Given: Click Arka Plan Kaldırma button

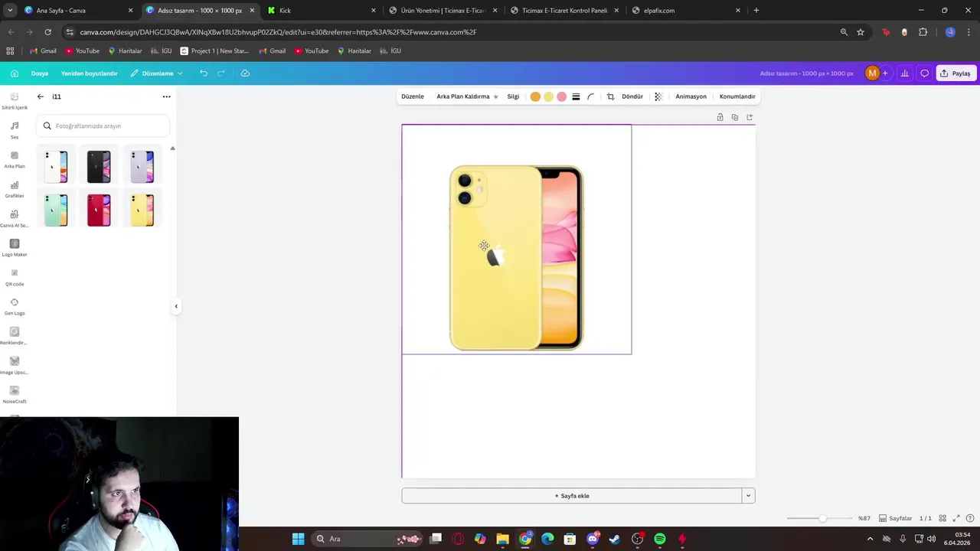Looking at the screenshot, I should pyautogui.click(x=467, y=96).
